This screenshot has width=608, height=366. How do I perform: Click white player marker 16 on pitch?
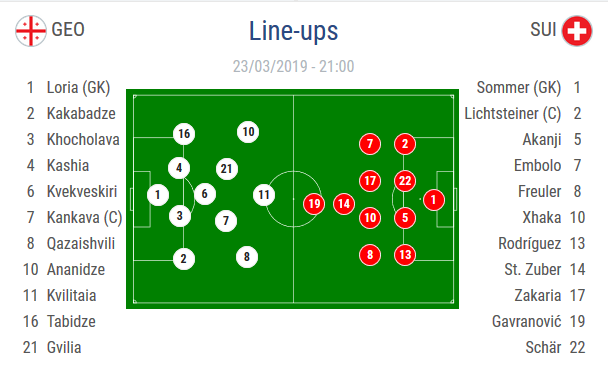[x=184, y=134]
